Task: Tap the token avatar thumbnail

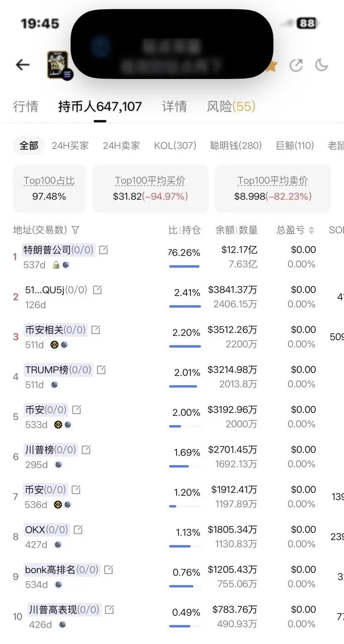Action: pyautogui.click(x=59, y=65)
